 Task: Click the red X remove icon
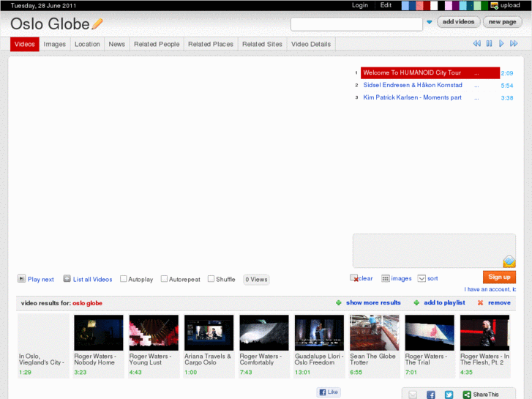pos(480,302)
